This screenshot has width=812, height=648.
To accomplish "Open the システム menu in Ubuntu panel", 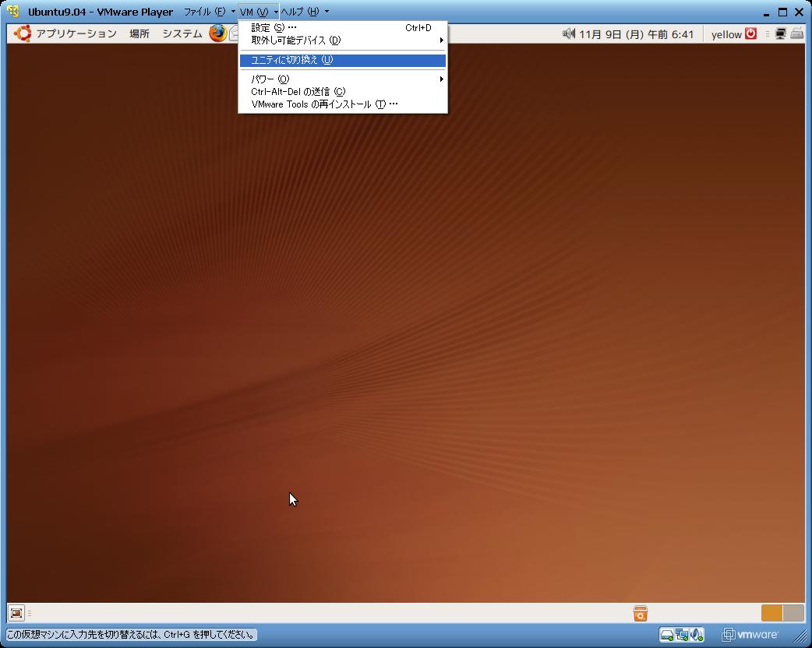I will [x=182, y=33].
